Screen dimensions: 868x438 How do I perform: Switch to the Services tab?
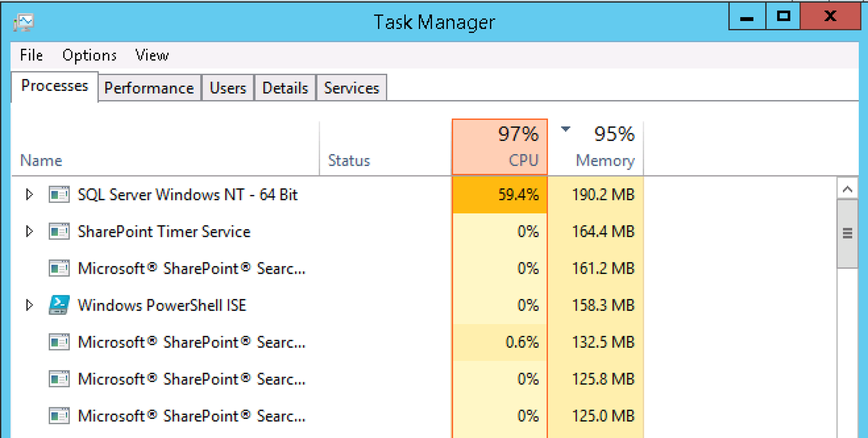(x=351, y=88)
